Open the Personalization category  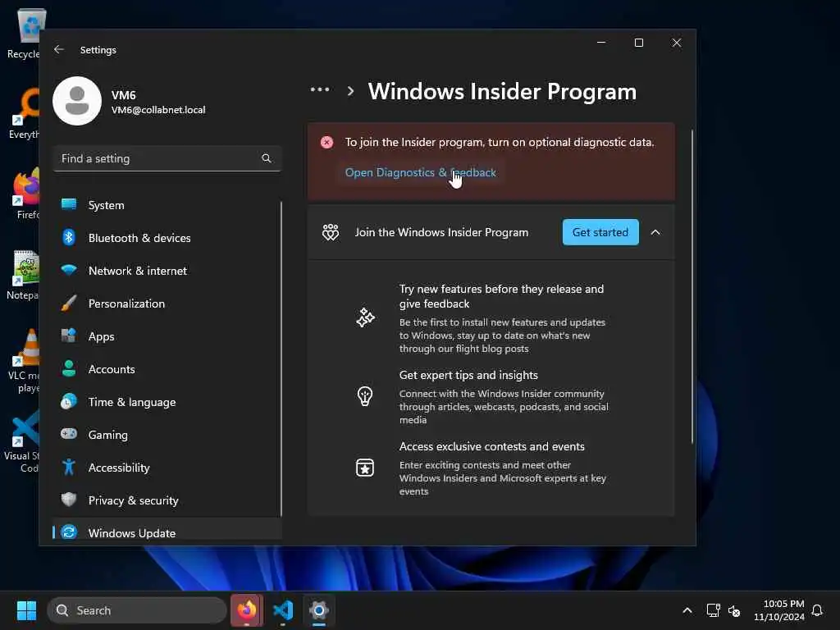(167, 304)
